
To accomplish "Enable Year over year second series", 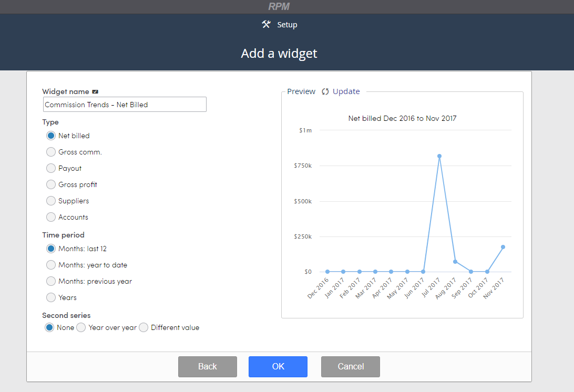I will click(x=81, y=327).
